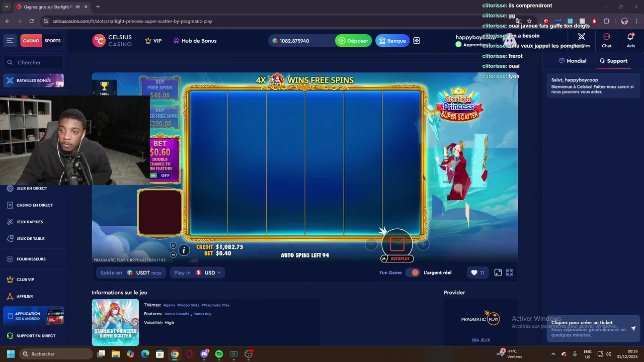644x362 pixels.
Task: Switch to the CASINO tab
Action: click(31, 41)
